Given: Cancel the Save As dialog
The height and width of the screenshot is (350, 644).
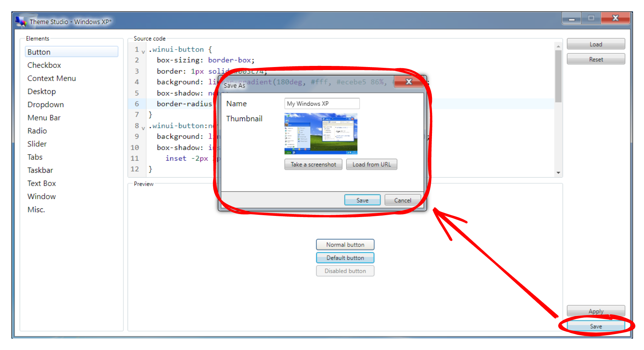Looking at the screenshot, I should click(402, 200).
